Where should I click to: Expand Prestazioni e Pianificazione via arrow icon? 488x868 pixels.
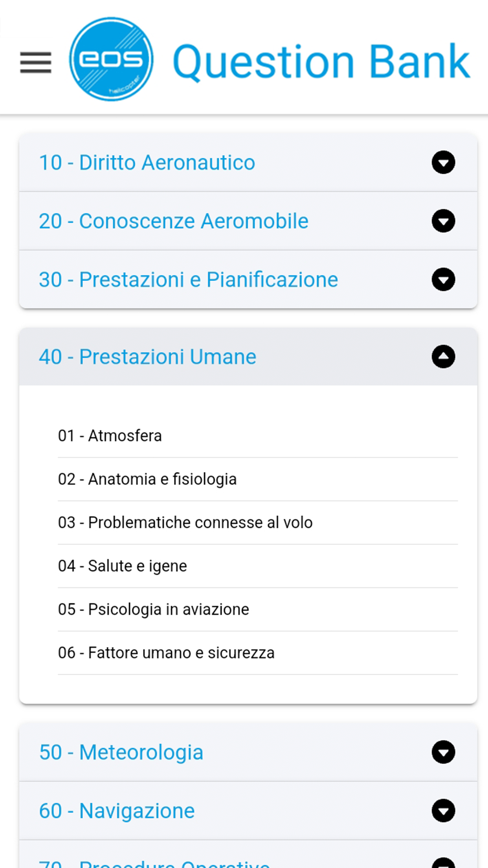pos(443,280)
